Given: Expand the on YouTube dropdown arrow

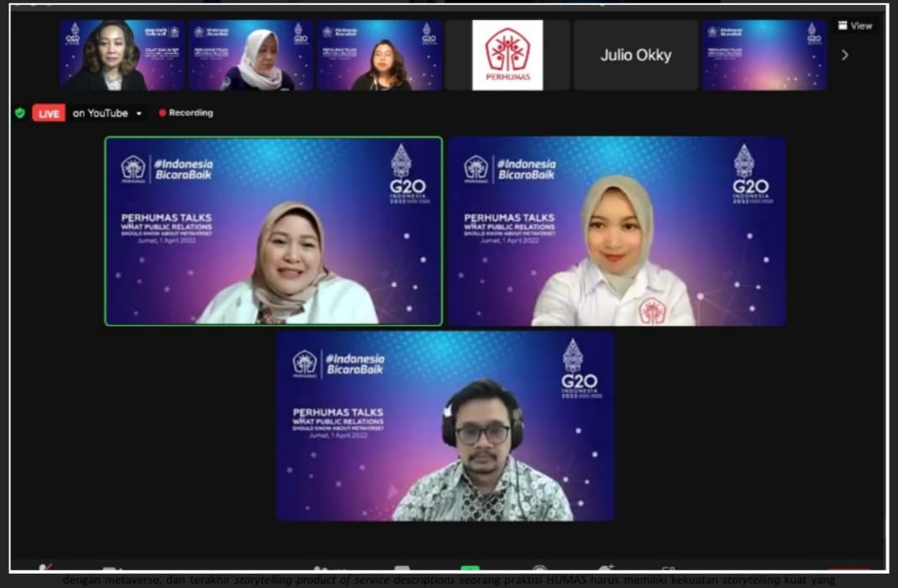Looking at the screenshot, I should [x=139, y=113].
